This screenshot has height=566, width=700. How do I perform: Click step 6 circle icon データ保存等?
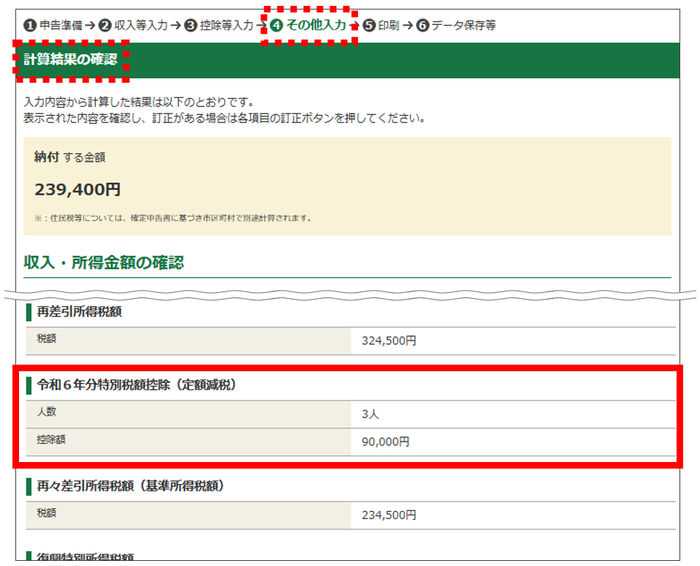pyautogui.click(x=423, y=25)
